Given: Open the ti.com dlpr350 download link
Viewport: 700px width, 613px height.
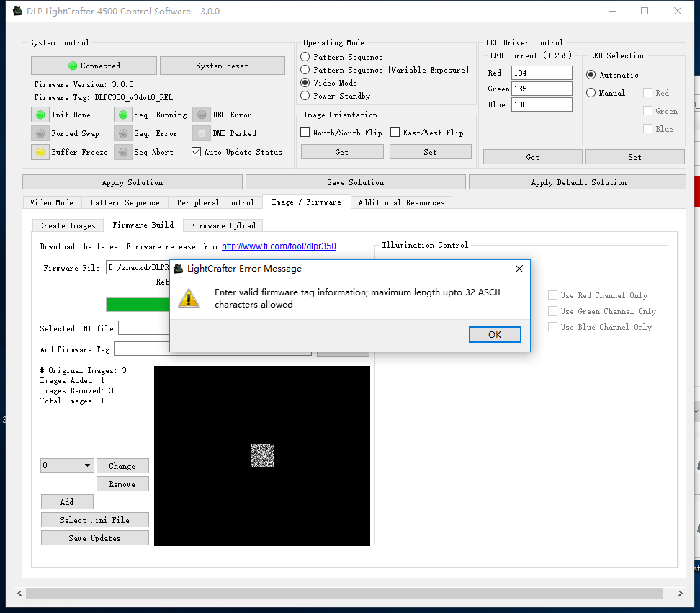Looking at the screenshot, I should (x=279, y=246).
